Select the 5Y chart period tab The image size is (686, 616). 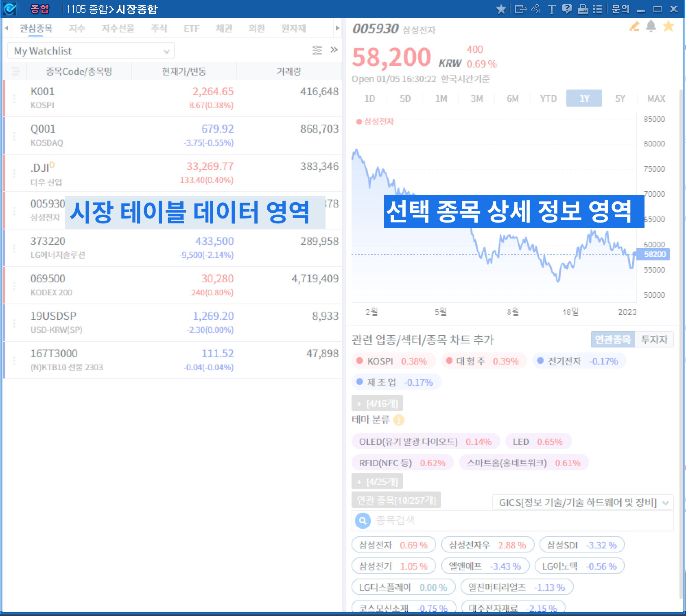[x=620, y=98]
